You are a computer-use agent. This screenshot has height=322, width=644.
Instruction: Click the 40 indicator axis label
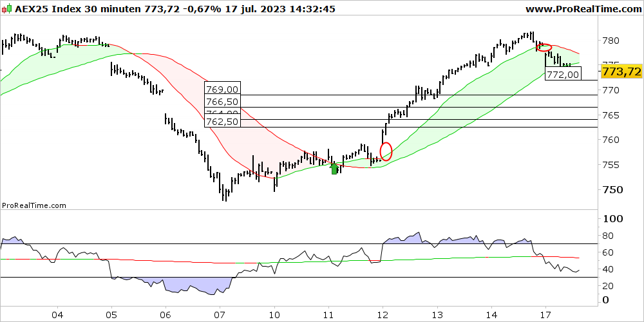pos(608,269)
